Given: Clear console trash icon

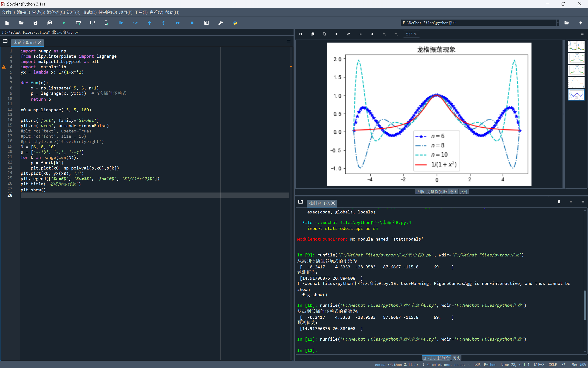Looking at the screenshot, I should 559,202.
